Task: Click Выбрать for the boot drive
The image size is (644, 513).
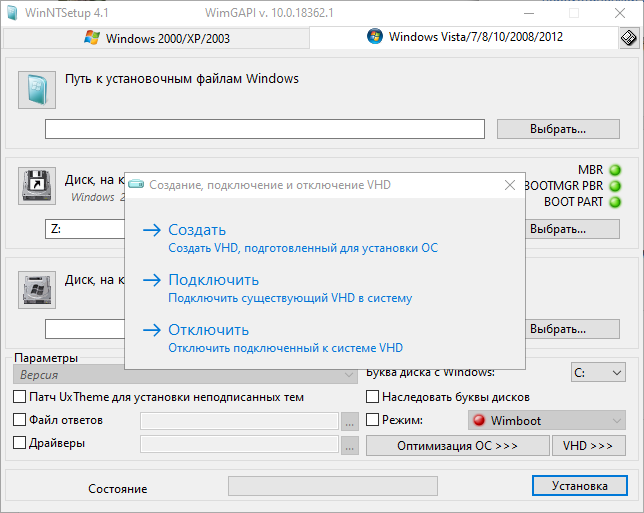Action: pos(572,229)
